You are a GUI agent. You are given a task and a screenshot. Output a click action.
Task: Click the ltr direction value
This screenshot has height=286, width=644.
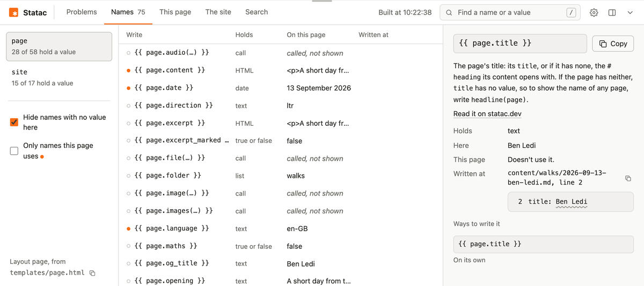(290, 105)
